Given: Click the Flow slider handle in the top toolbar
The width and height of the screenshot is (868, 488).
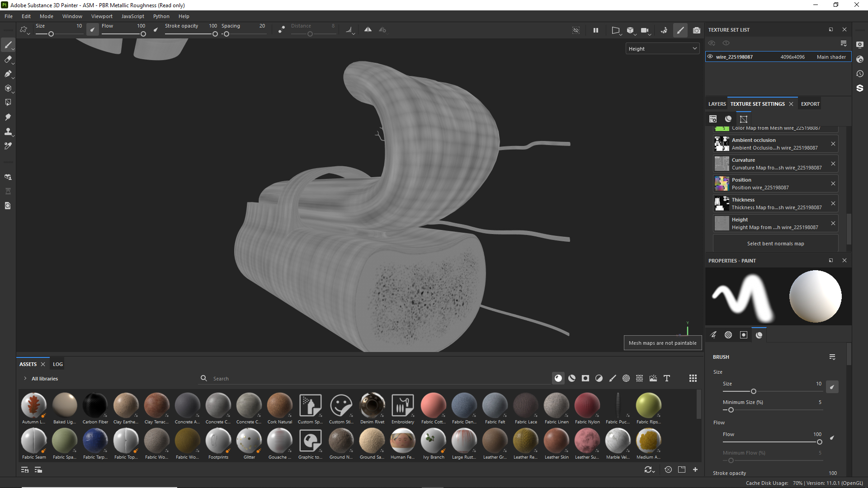Looking at the screenshot, I should 143,34.
